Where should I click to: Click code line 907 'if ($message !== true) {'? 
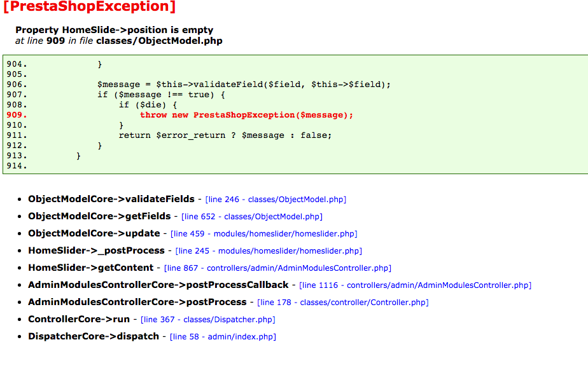tap(161, 95)
